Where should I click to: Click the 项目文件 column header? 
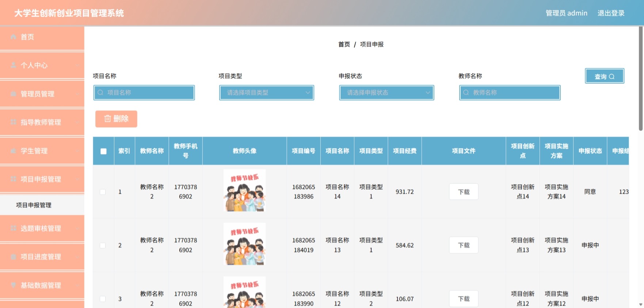click(464, 151)
